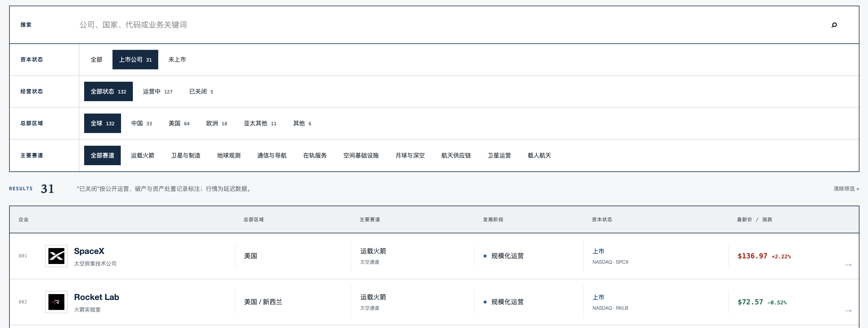
Task: Select 全部 under 资本状态
Action: point(96,60)
